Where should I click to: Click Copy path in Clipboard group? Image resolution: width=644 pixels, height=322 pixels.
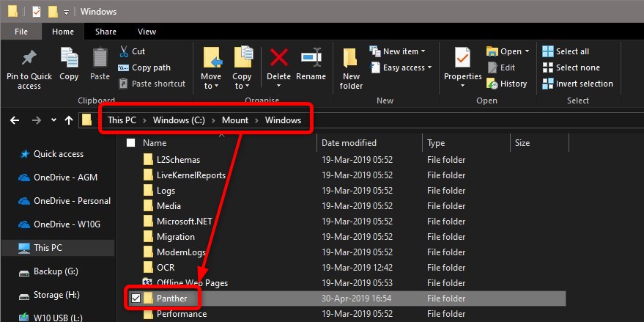(144, 68)
